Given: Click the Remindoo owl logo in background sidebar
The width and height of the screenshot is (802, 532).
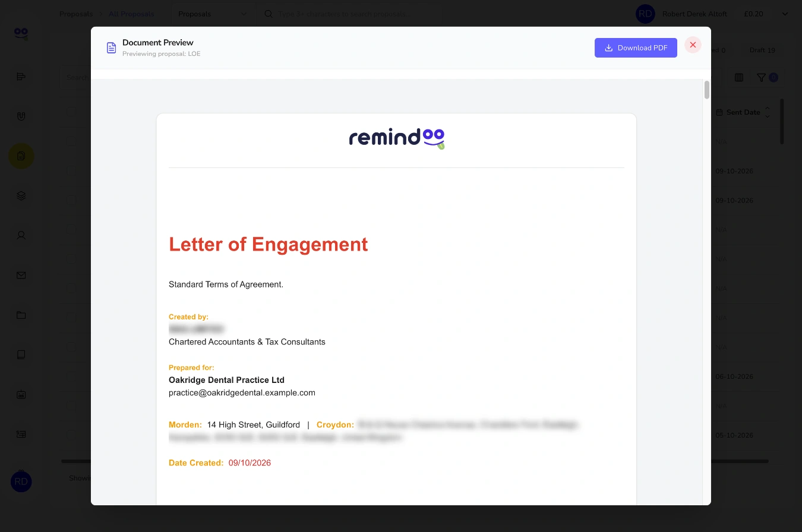Looking at the screenshot, I should point(21,34).
